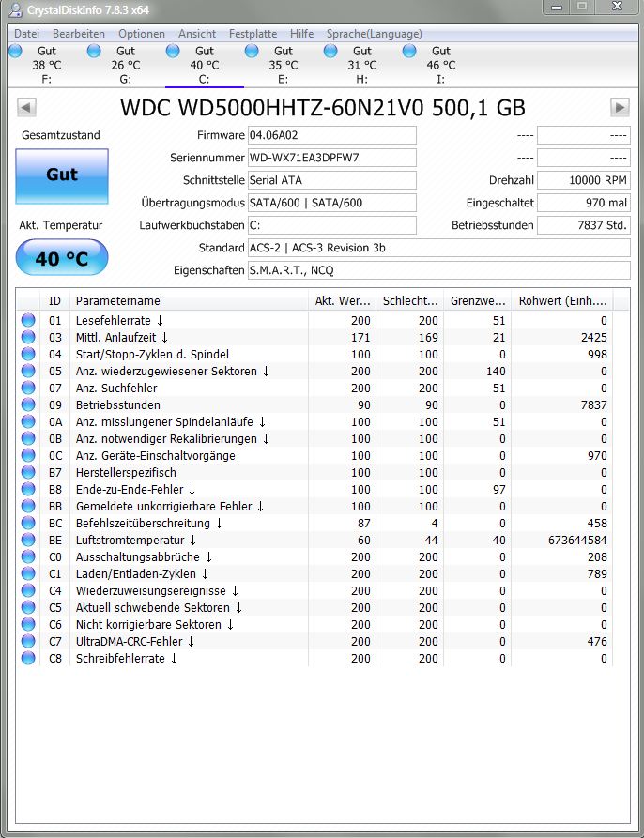Click the status orb for UltraDMA-CRC-Fehler
The height and width of the screenshot is (838, 644).
pyautogui.click(x=28, y=641)
